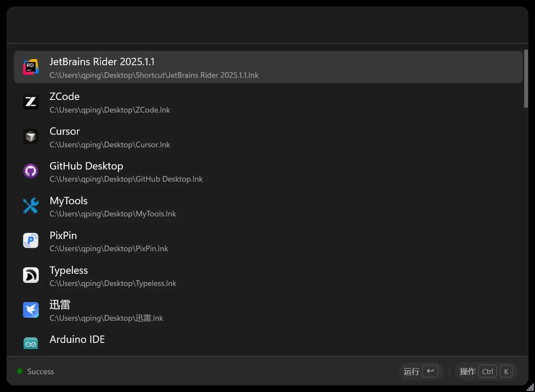Select the ZCode result title

(65, 96)
